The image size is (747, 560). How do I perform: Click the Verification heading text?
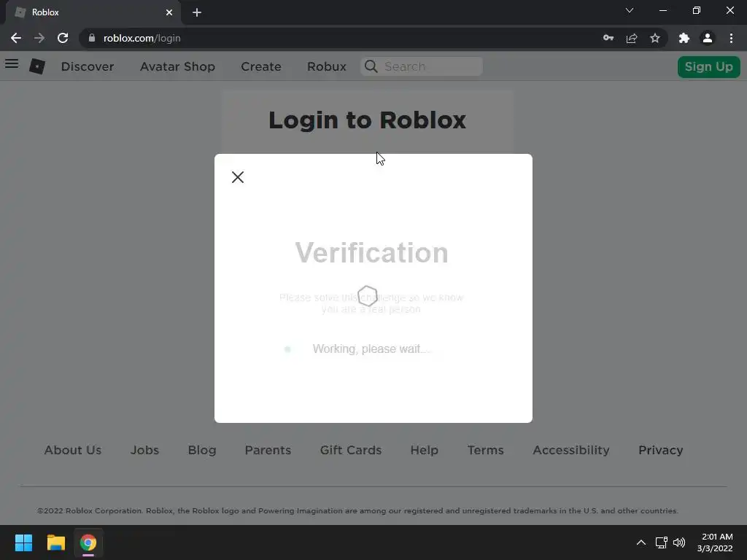tap(371, 253)
